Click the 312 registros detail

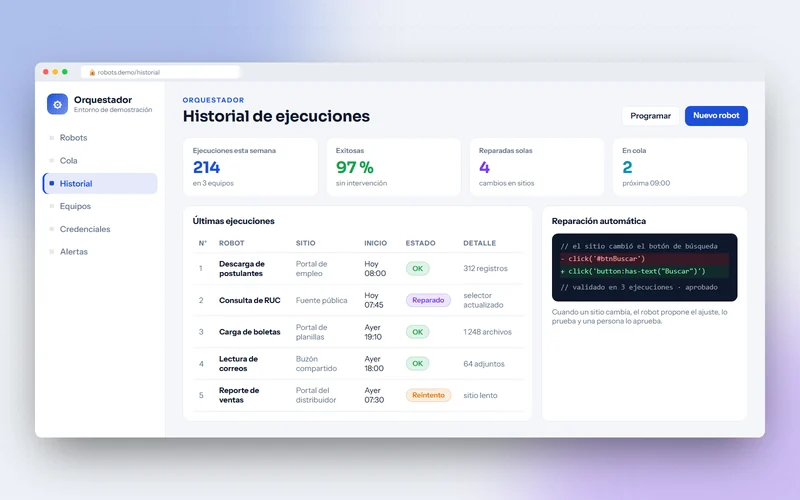click(485, 269)
